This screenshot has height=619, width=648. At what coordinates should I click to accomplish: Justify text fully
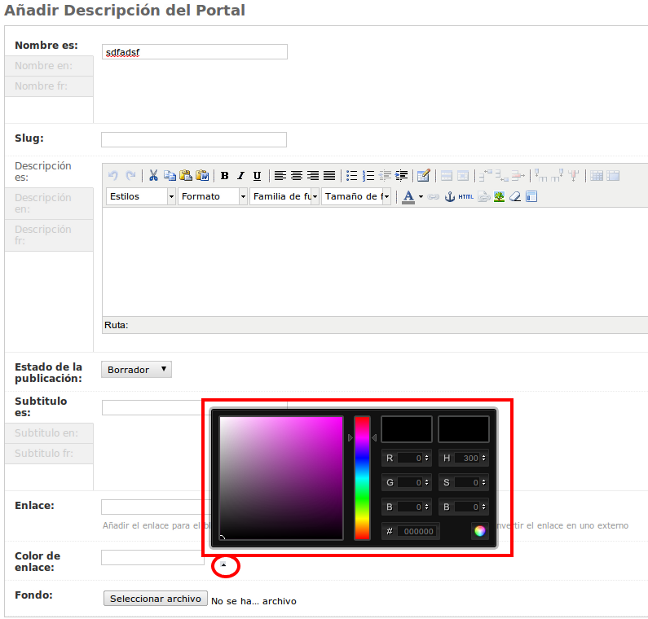point(329,176)
